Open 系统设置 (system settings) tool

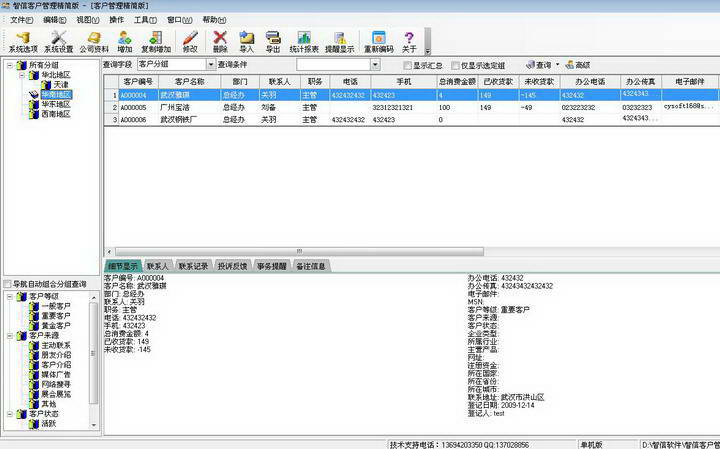click(58, 42)
